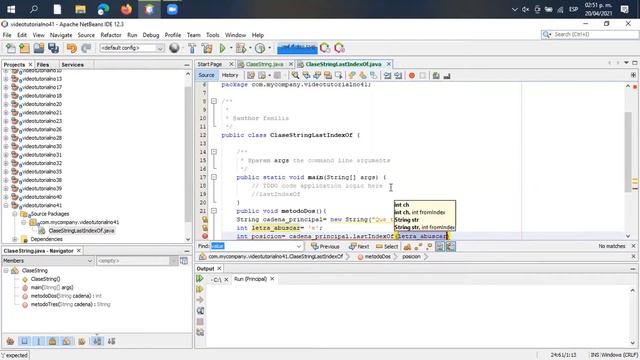Click the Open Project toolbar icon
The height and width of the screenshot is (360, 640).
pyautogui.click(x=39, y=48)
